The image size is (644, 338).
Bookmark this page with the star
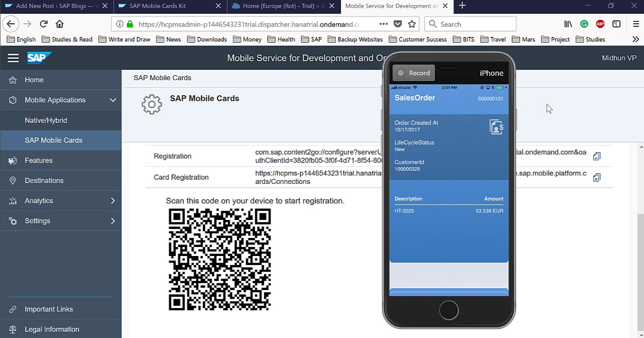tap(412, 24)
